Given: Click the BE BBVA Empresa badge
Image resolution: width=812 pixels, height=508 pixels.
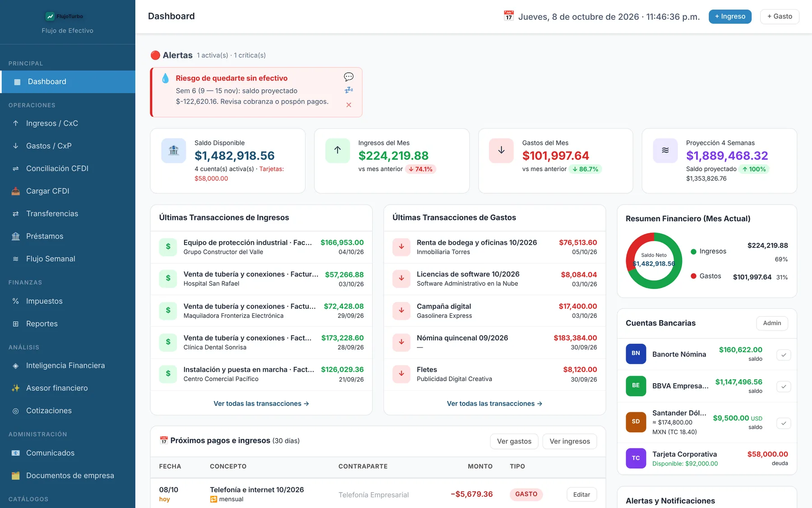Looking at the screenshot, I should click(x=636, y=386).
